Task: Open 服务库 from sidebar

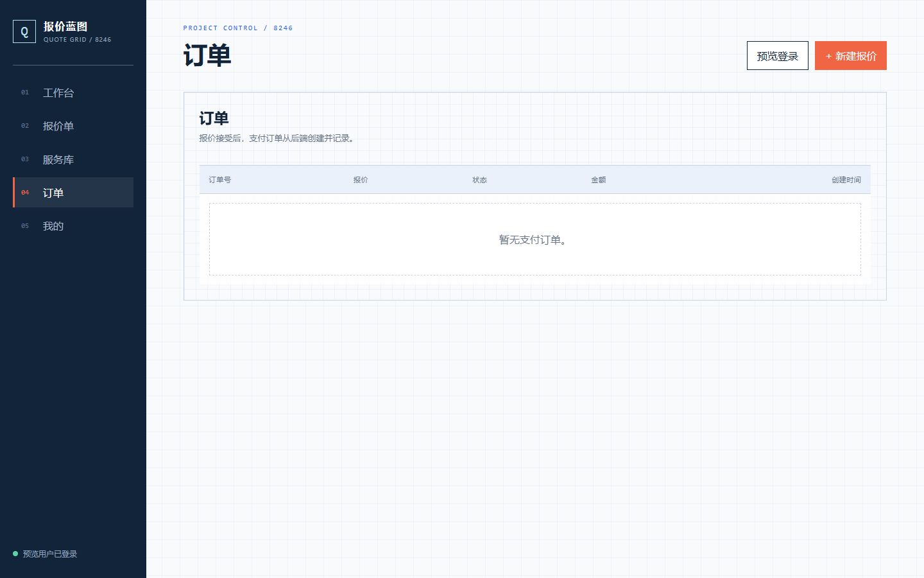Action: [x=73, y=159]
